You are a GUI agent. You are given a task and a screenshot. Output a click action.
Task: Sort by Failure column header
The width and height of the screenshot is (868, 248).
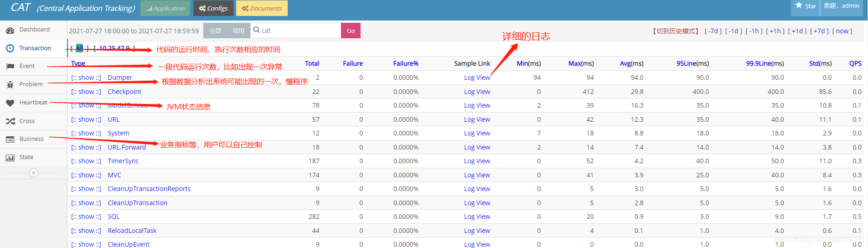coord(353,63)
